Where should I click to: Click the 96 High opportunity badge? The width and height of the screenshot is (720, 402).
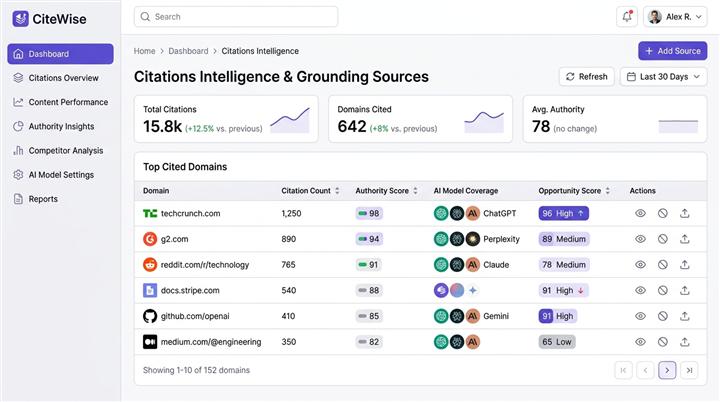tap(563, 213)
